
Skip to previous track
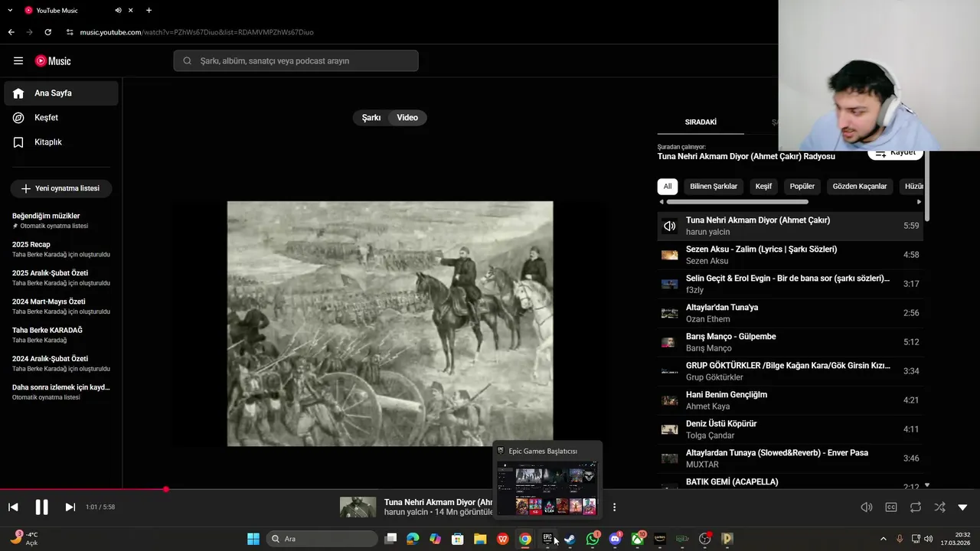point(13,507)
